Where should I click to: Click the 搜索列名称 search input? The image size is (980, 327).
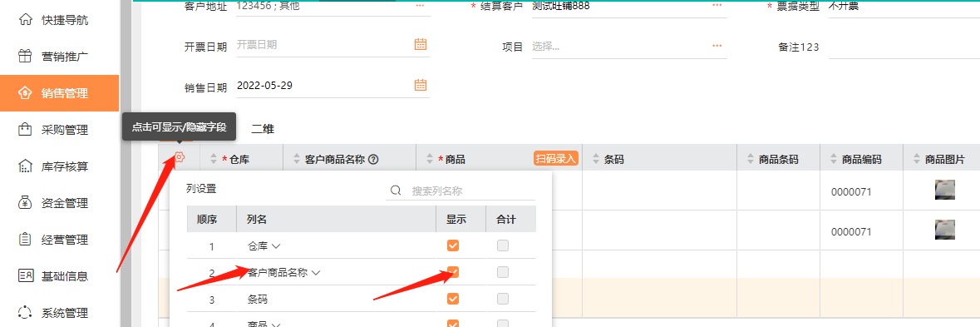click(x=472, y=191)
